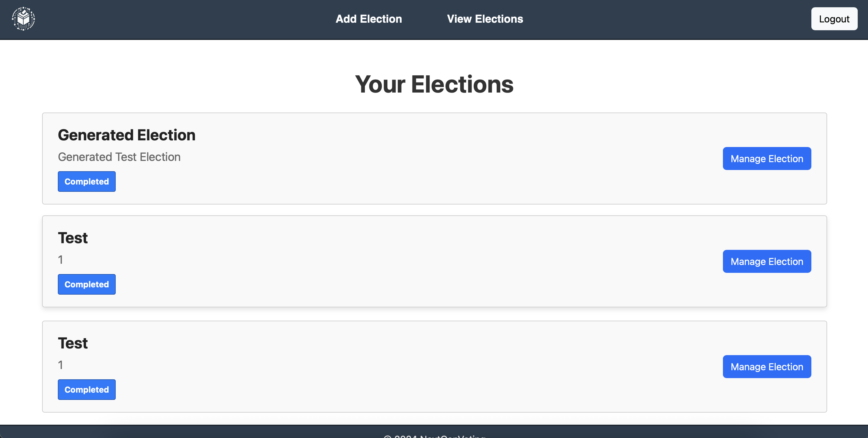Image resolution: width=868 pixels, height=438 pixels.
Task: Click the footer copyright text
Action: (x=434, y=436)
